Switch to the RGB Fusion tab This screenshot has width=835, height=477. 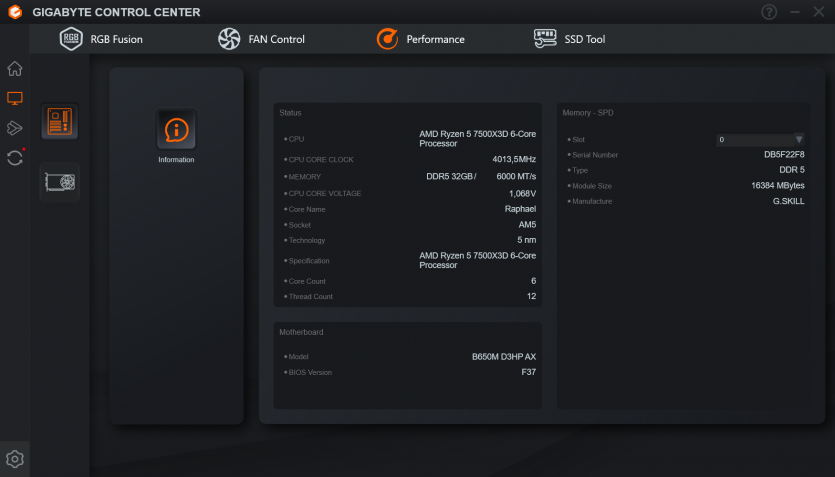102,39
